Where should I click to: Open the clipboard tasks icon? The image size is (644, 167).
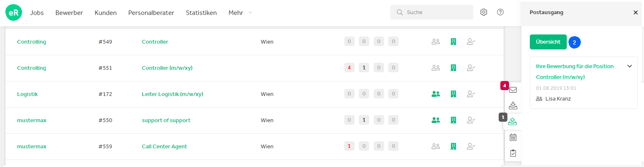[x=513, y=153]
